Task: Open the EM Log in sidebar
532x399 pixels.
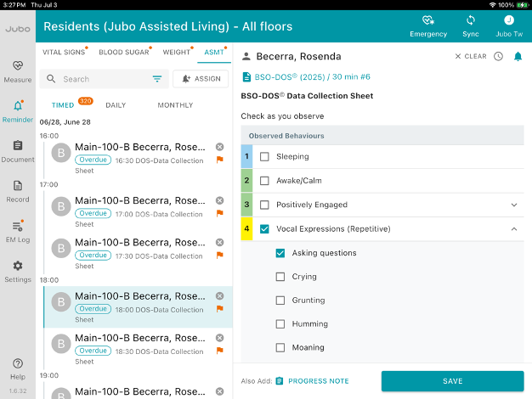Action: pos(18,232)
